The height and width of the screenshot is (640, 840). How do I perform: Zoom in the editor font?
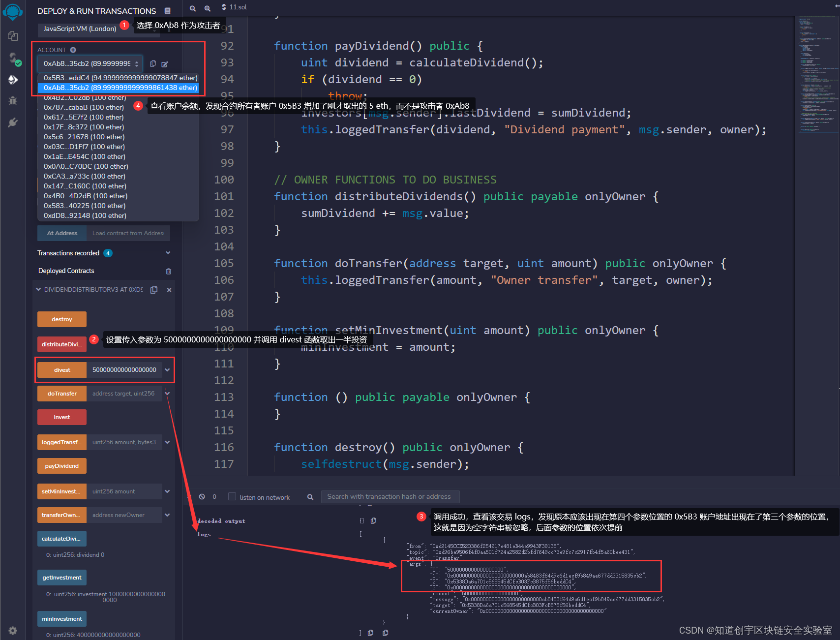[x=208, y=8]
